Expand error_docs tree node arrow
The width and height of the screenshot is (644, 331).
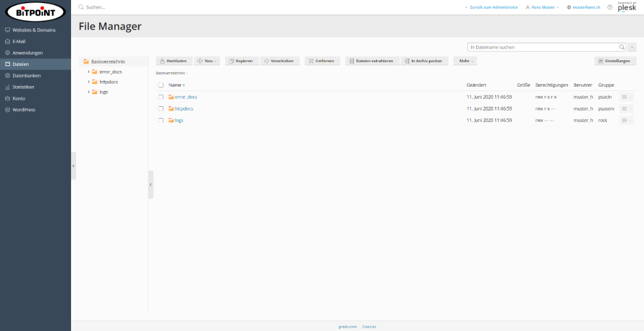(x=89, y=72)
